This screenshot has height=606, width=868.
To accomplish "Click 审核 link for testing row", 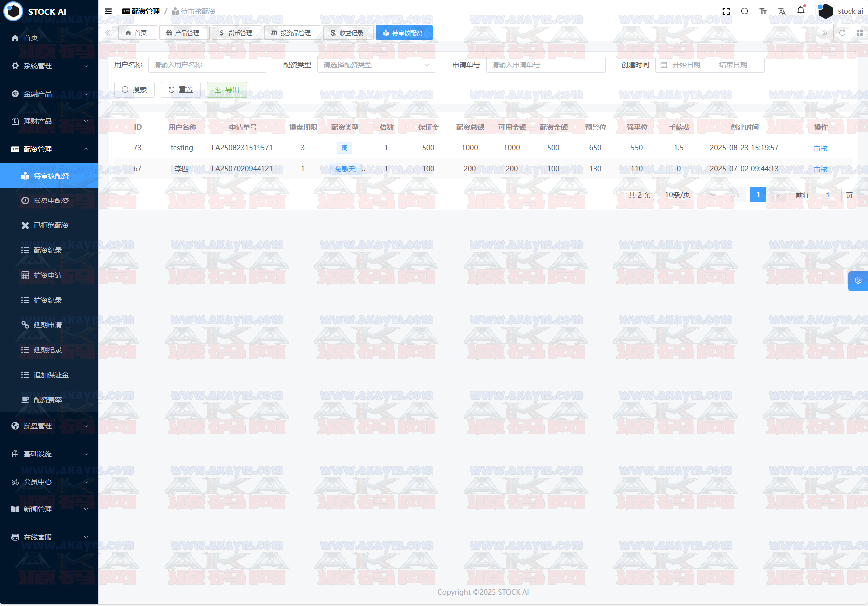I will (x=820, y=148).
